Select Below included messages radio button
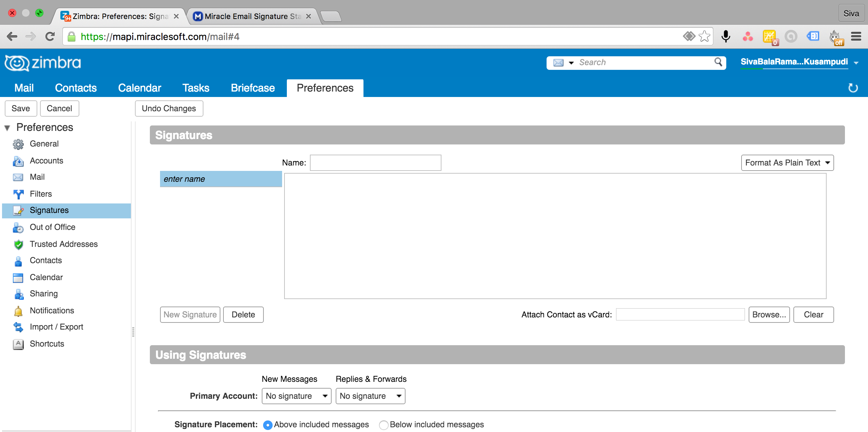868x432 pixels. click(383, 425)
